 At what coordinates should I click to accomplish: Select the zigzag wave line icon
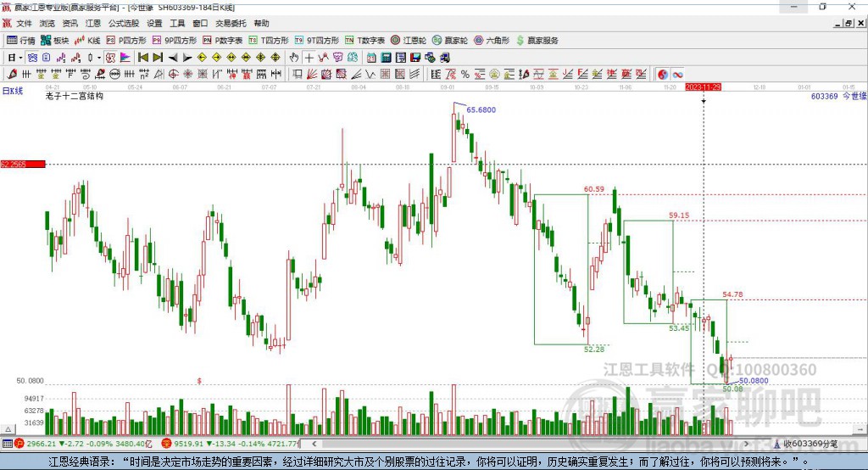(370, 75)
